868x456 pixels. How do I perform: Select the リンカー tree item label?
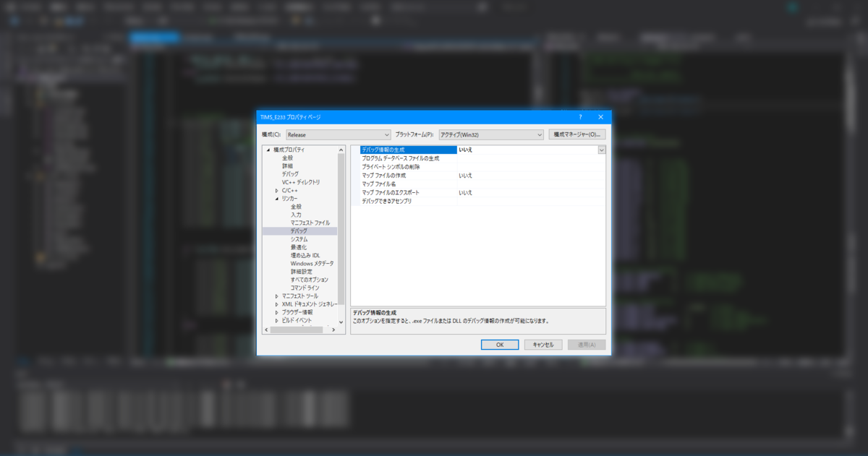(290, 199)
